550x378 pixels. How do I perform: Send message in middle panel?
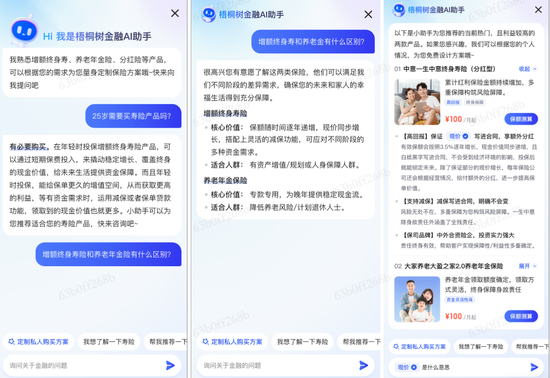click(364, 365)
